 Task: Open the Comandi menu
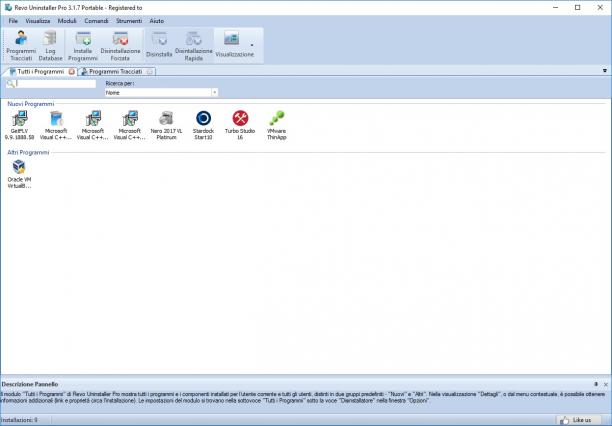(x=96, y=21)
